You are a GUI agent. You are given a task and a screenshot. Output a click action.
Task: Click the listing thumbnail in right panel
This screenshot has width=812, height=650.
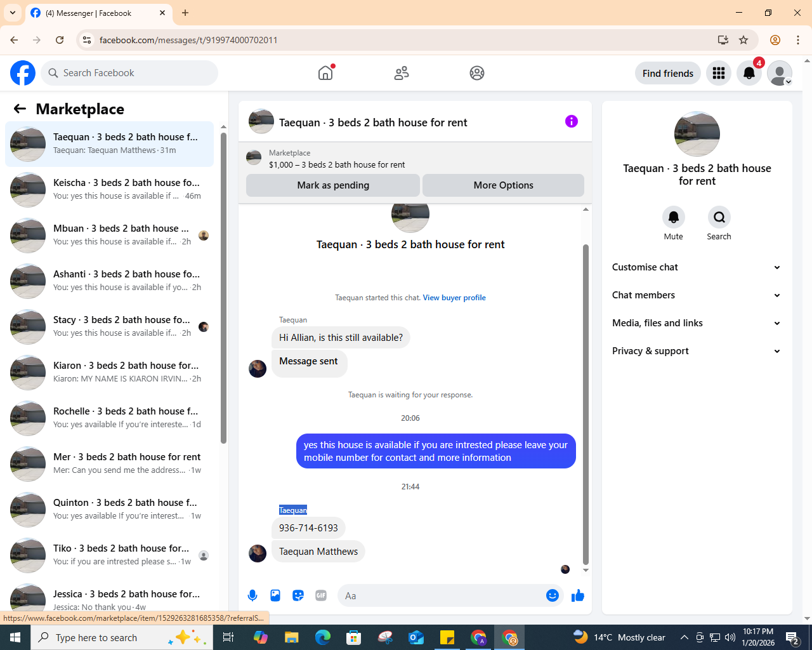pos(697,134)
